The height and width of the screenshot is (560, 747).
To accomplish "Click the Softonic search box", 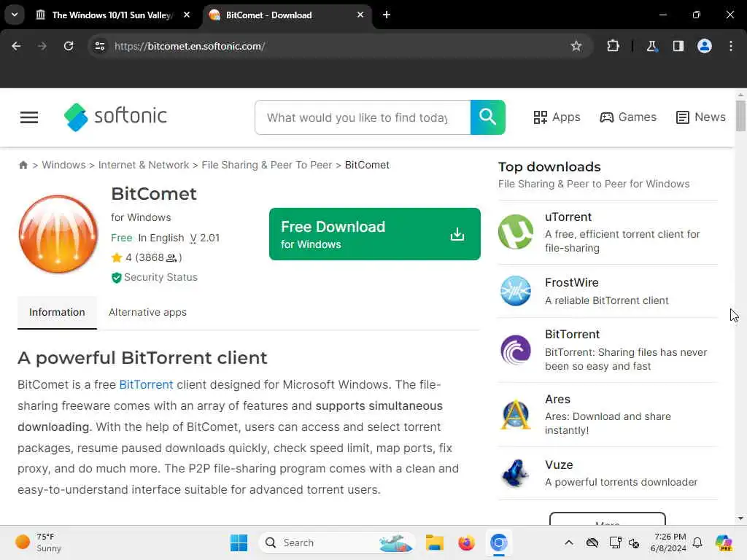I will pos(363,117).
